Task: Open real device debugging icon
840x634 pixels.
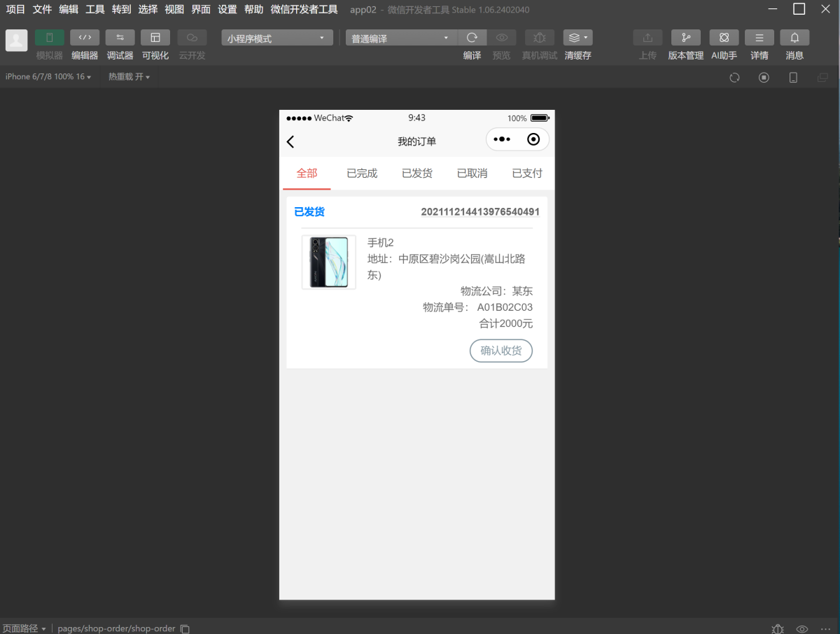Action: tap(540, 38)
